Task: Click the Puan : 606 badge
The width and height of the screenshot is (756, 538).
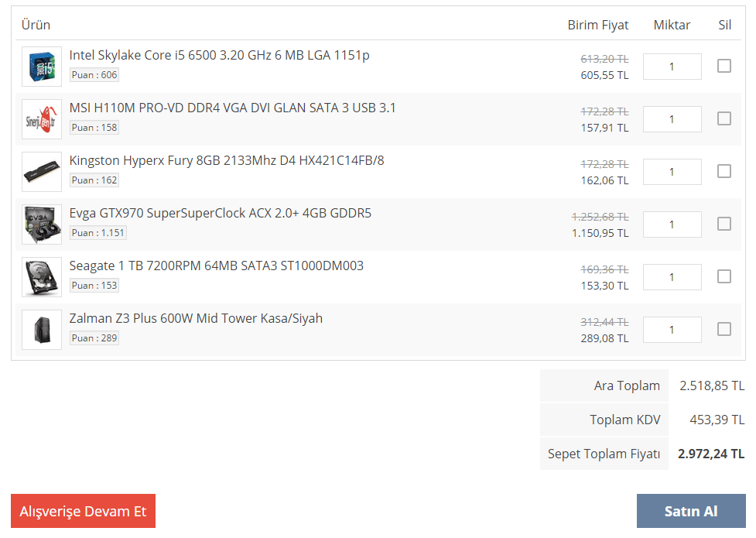Action: pos(94,75)
